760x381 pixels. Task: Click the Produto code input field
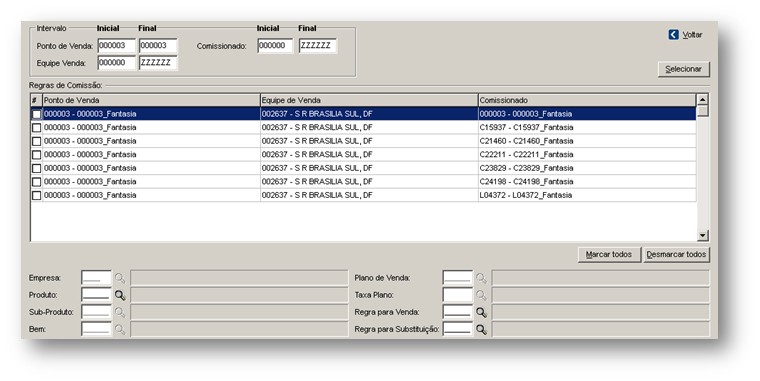point(96,295)
